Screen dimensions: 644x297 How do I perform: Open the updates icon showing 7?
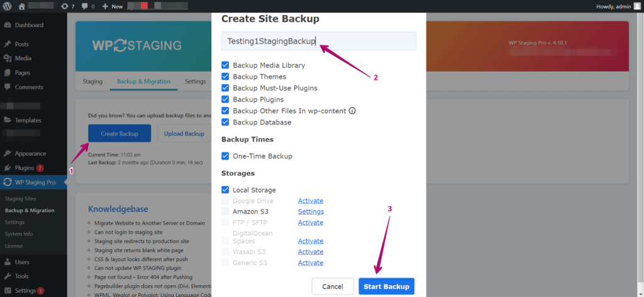65,6
